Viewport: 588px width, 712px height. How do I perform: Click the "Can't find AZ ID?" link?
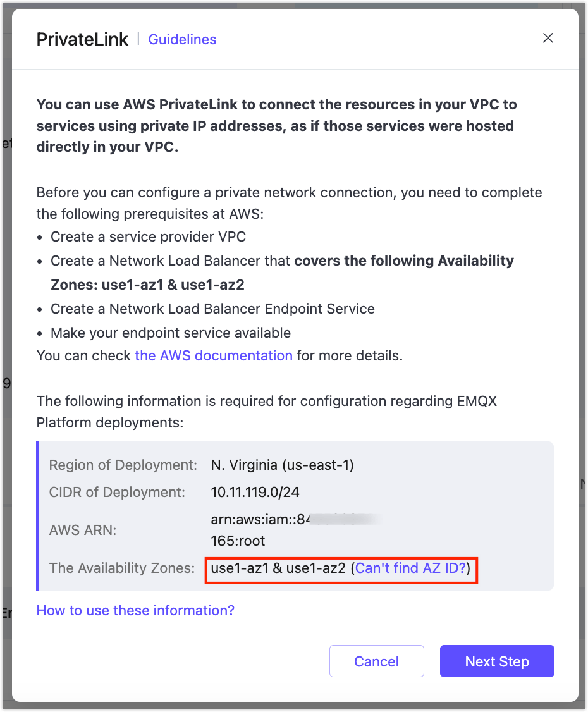[410, 568]
